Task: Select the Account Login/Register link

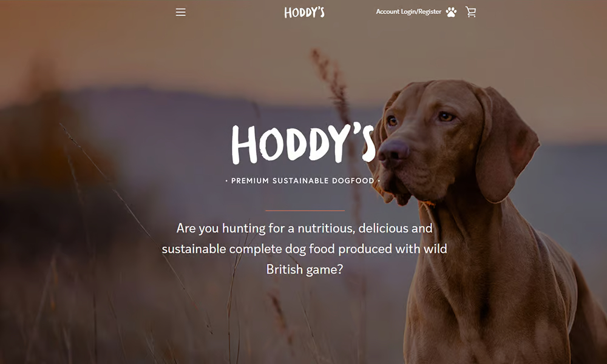Action: point(409,12)
